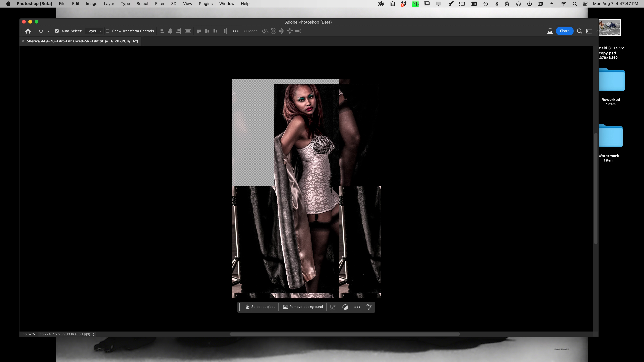The height and width of the screenshot is (362, 644).
Task: Open the contextual task bar properties sliders
Action: coord(369,307)
